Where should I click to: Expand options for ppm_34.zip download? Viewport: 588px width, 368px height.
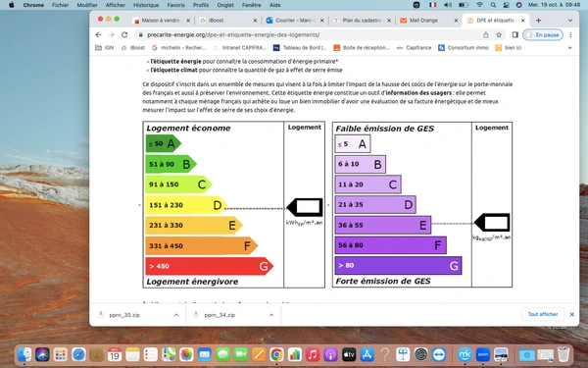[x=271, y=315]
